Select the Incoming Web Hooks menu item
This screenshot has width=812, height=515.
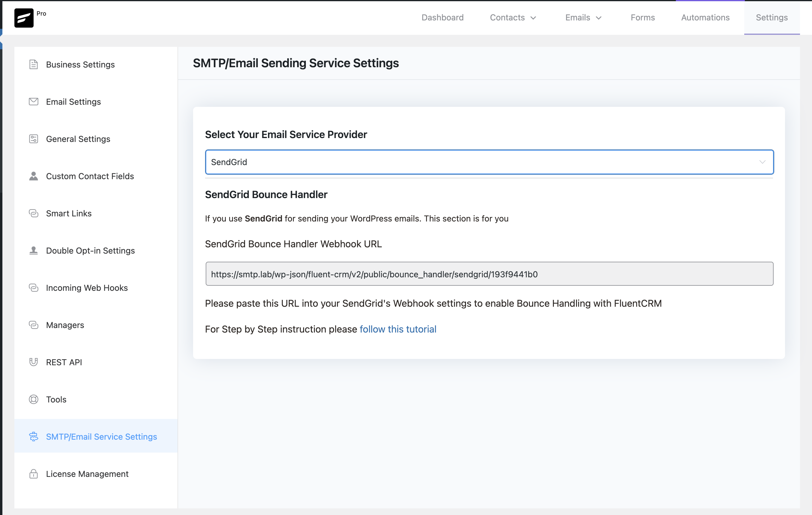coord(87,288)
